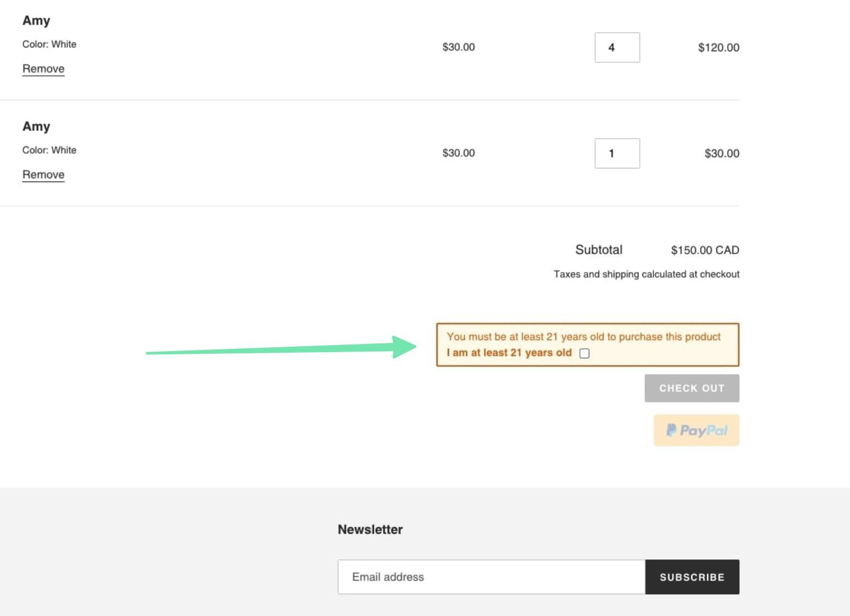
Task: Focus the quantity box showing 1
Action: point(617,153)
